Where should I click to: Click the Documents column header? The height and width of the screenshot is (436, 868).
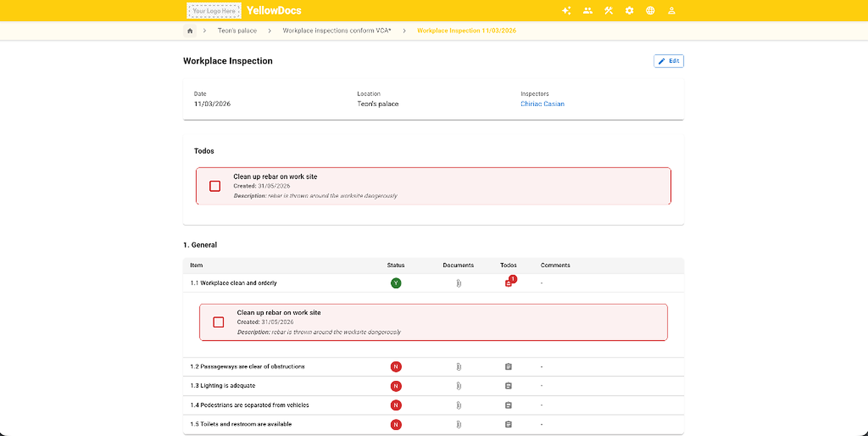click(458, 266)
